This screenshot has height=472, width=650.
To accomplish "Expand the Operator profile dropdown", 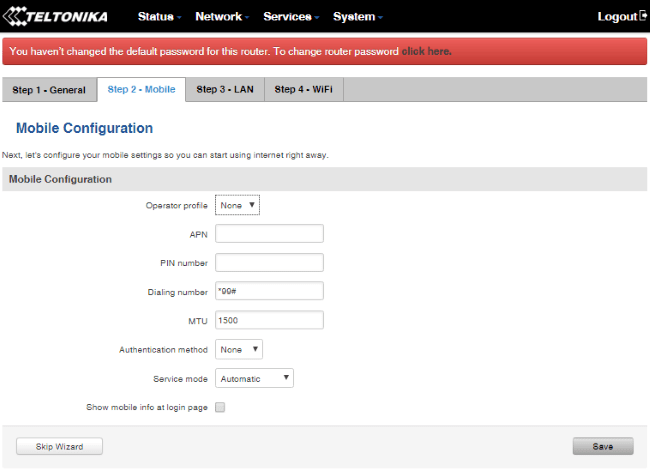I will click(x=238, y=206).
